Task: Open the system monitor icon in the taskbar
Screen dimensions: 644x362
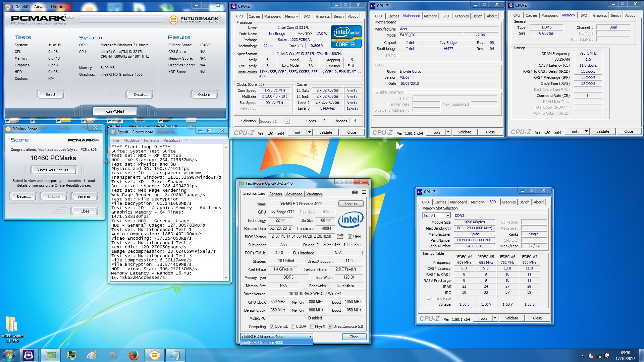Action: (71, 355)
